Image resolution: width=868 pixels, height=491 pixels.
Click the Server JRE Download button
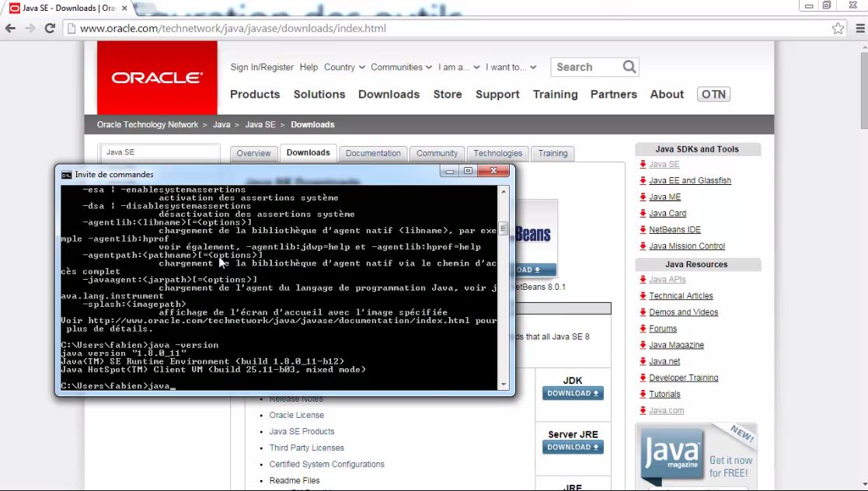pos(573,447)
